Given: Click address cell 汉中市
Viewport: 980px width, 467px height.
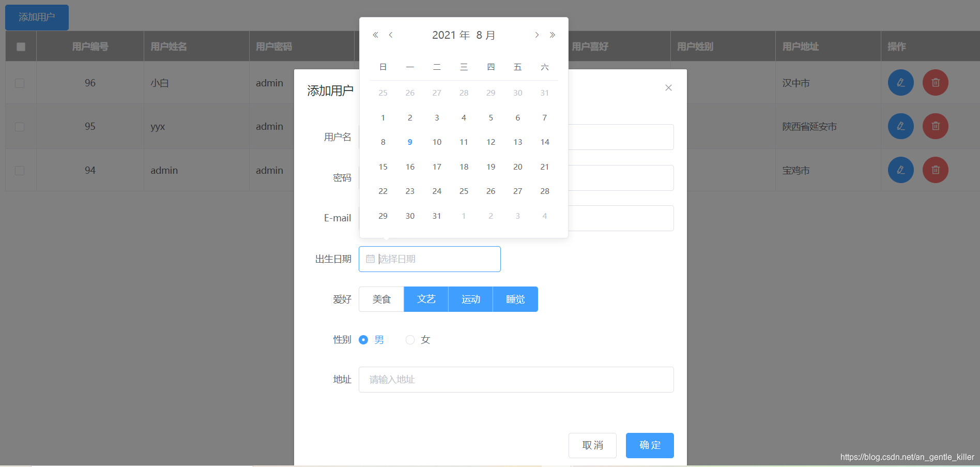Looking at the screenshot, I should click(x=796, y=83).
